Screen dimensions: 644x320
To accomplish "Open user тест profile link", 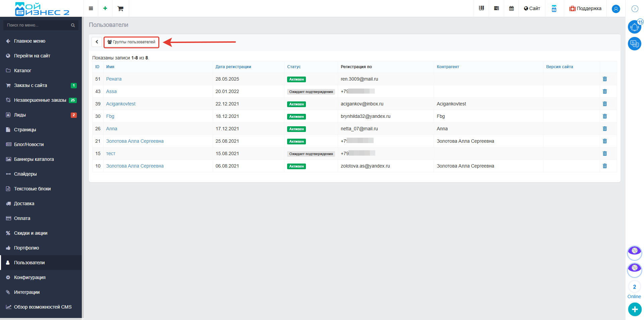I will coord(111,153).
